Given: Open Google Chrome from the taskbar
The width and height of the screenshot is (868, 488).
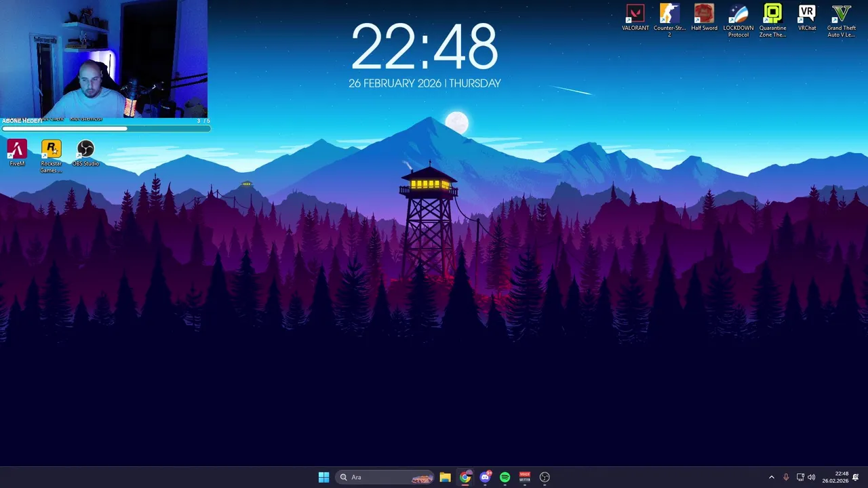Looking at the screenshot, I should pos(465,477).
